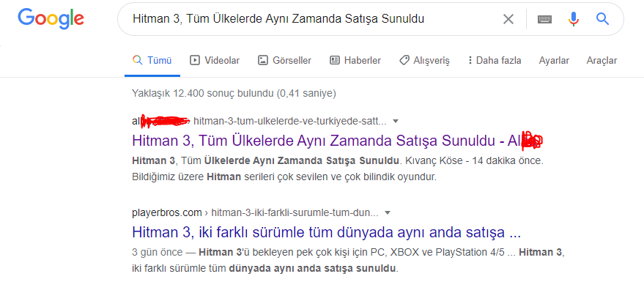Click the Google logo to go home
Image resolution: width=644 pixels, height=282 pixels.
coord(51,19)
